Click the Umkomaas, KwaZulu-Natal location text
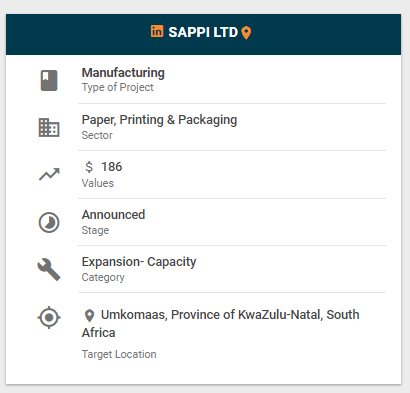 221,323
